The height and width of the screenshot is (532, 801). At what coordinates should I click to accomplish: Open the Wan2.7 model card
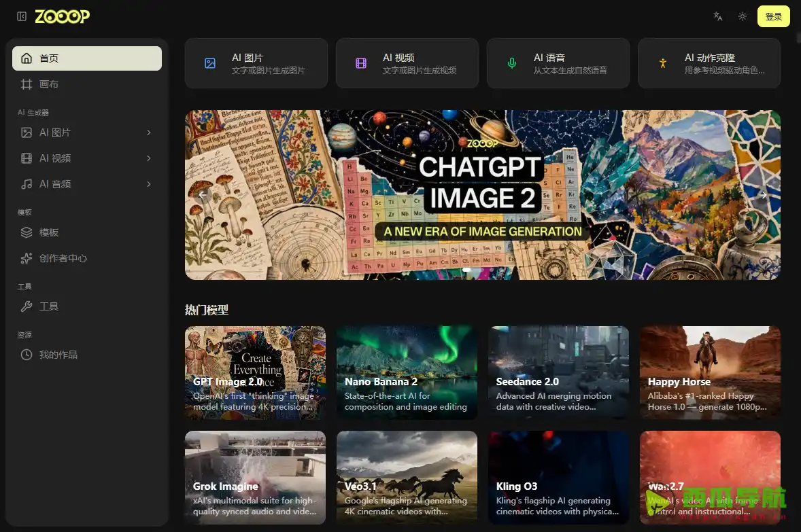click(x=710, y=478)
